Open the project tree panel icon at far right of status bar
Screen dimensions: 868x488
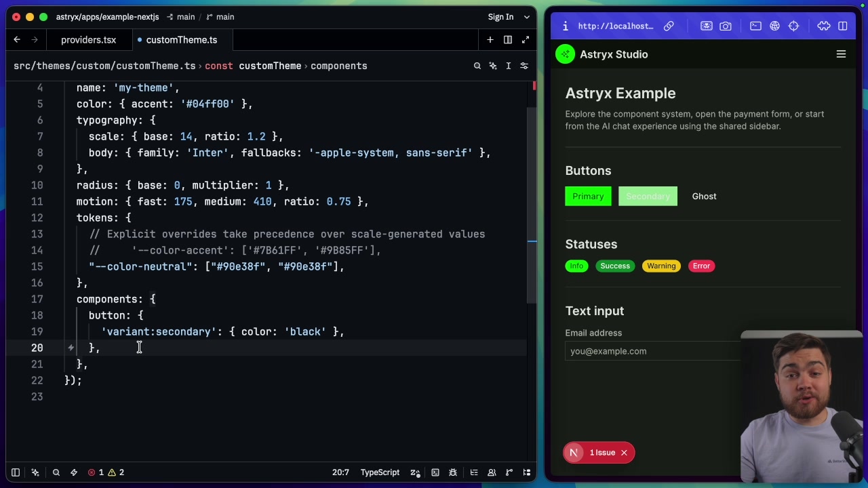tap(527, 472)
